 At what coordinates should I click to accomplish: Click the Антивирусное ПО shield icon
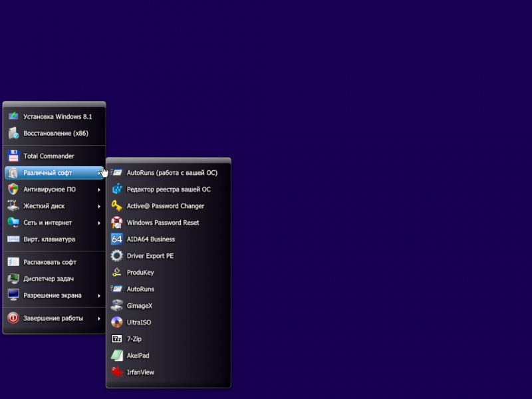13,190
